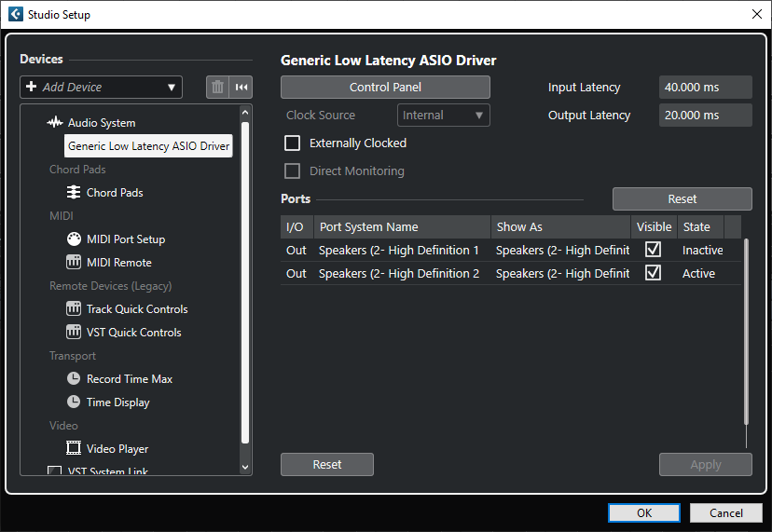Click Reset button beside Ports heading

click(682, 198)
